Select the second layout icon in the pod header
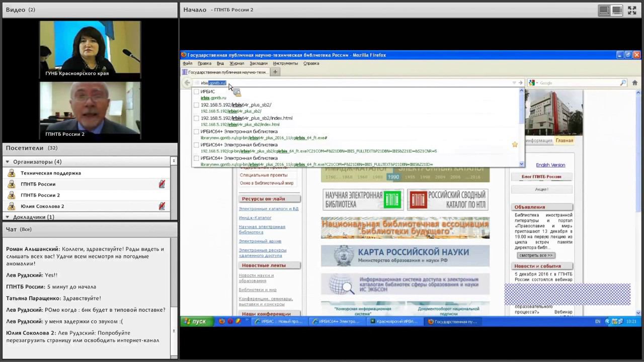Image resolution: width=644 pixels, height=362 pixels. 617,10
